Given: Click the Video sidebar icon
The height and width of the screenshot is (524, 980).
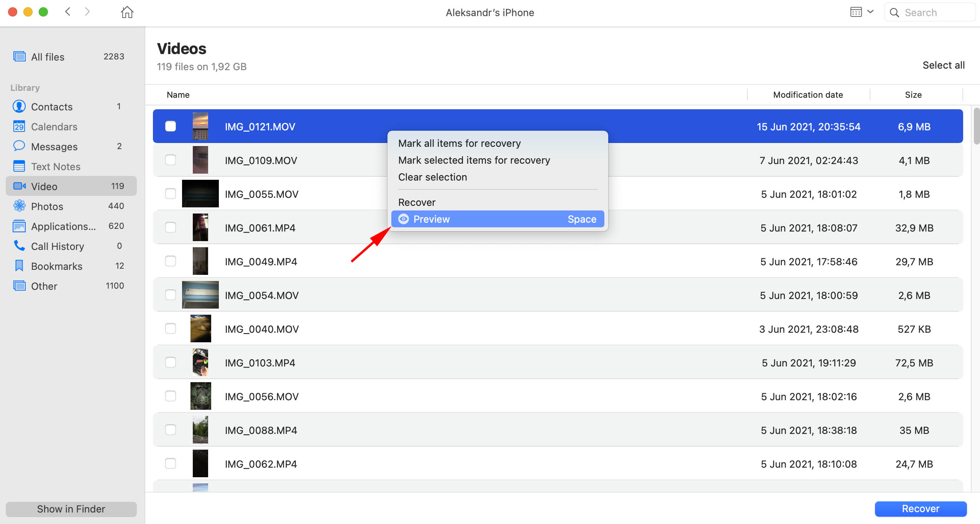Looking at the screenshot, I should coord(19,186).
